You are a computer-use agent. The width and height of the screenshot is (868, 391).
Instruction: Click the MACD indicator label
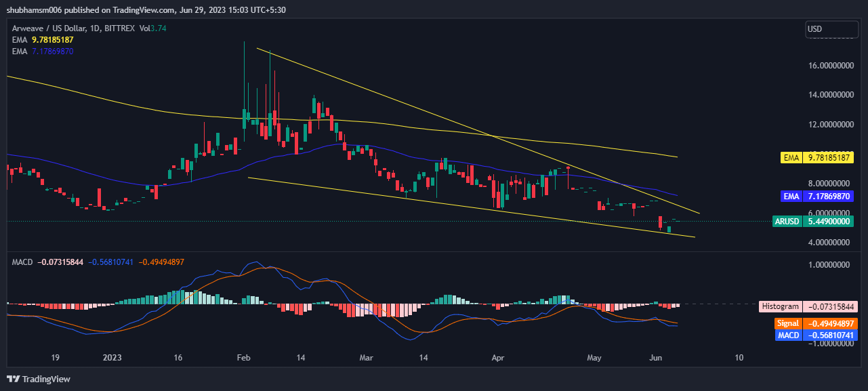tap(24, 262)
